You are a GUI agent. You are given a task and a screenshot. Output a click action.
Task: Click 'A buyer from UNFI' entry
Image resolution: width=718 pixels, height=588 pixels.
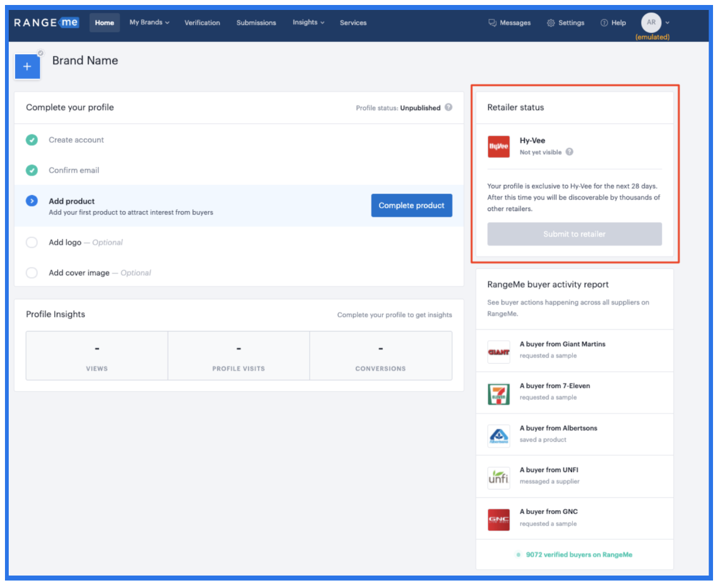pyautogui.click(x=574, y=477)
